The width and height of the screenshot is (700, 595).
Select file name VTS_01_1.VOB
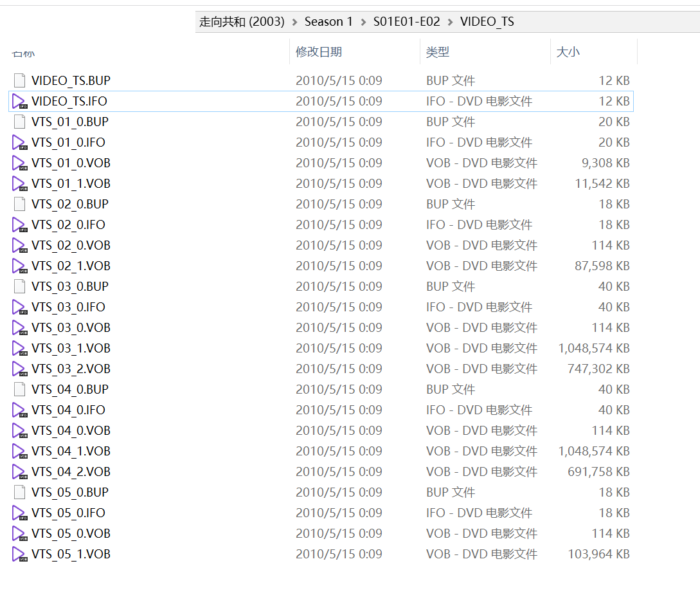coord(71,183)
